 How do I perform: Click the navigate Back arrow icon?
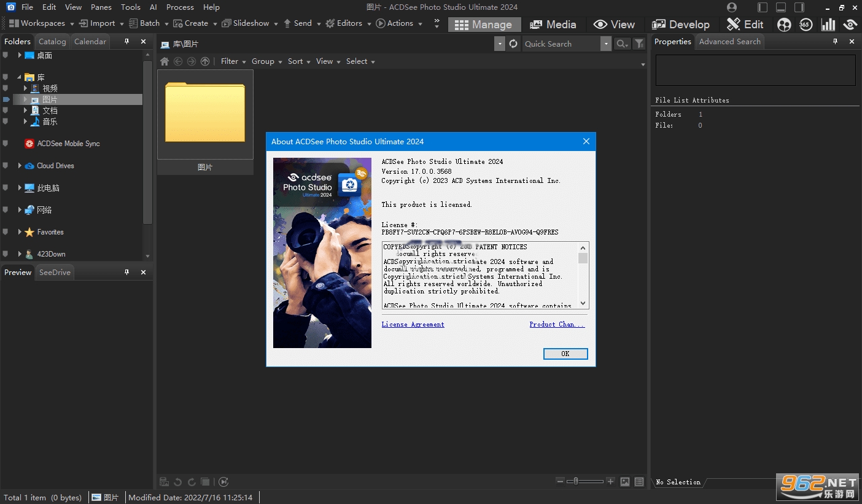[x=178, y=61]
